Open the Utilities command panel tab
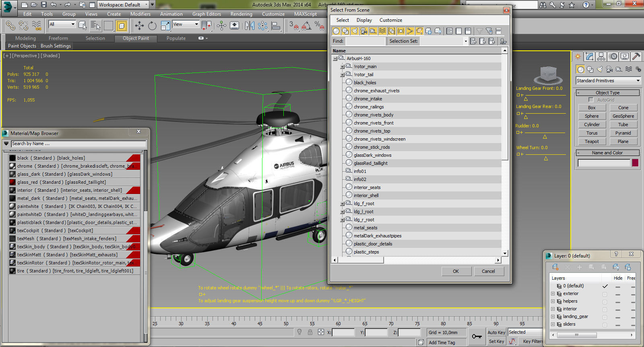 tap(636, 56)
